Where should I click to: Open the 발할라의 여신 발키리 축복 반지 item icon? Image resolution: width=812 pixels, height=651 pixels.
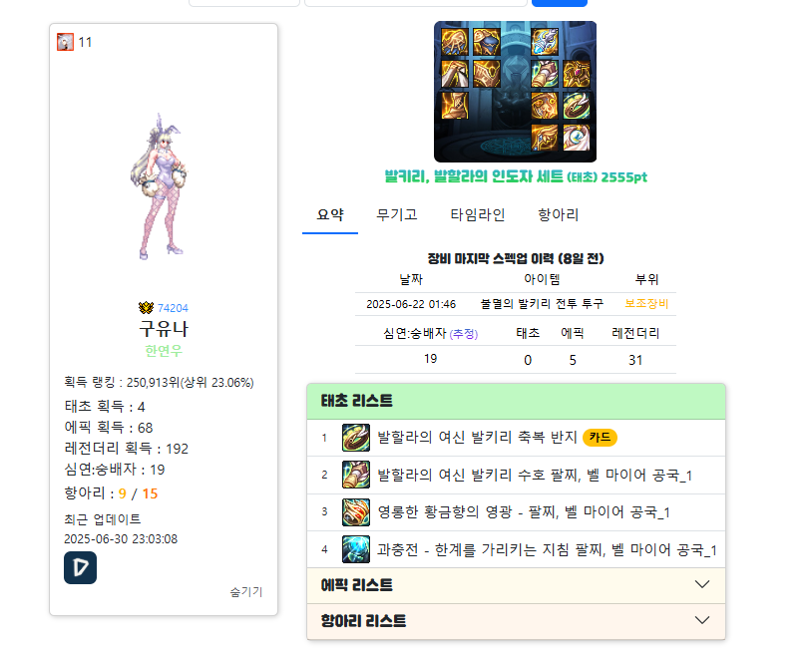coord(356,438)
